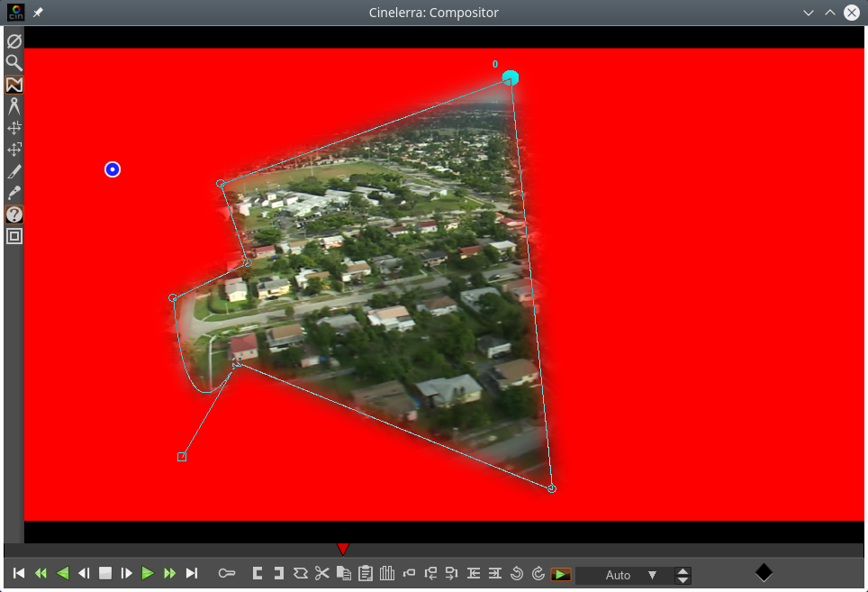Image resolution: width=868 pixels, height=592 pixels.
Task: Click the Paste clipboard icon
Action: tap(366, 573)
